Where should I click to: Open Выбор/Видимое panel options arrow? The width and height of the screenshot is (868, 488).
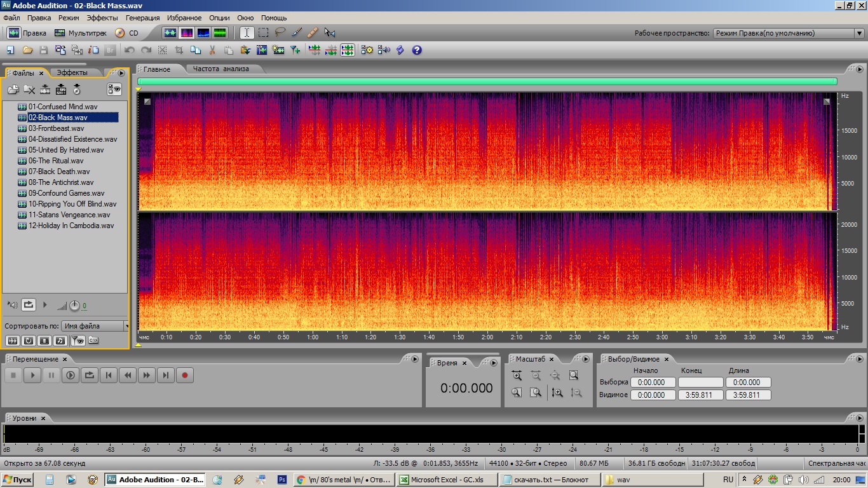[x=859, y=359]
